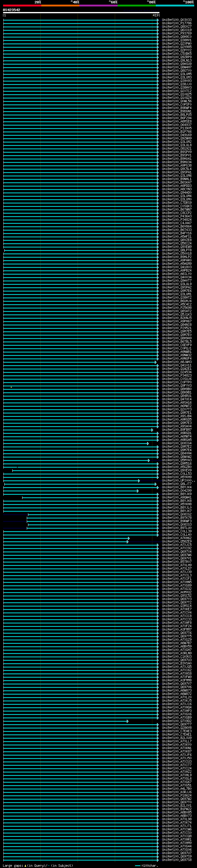197x868 pixels.
Task: Select hit label UniRef100_P34823
Action: [x=177, y=375]
